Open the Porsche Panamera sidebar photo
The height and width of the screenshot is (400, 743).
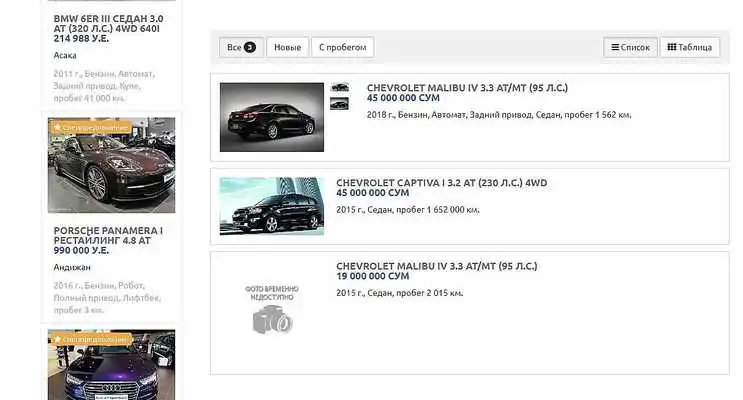111,166
